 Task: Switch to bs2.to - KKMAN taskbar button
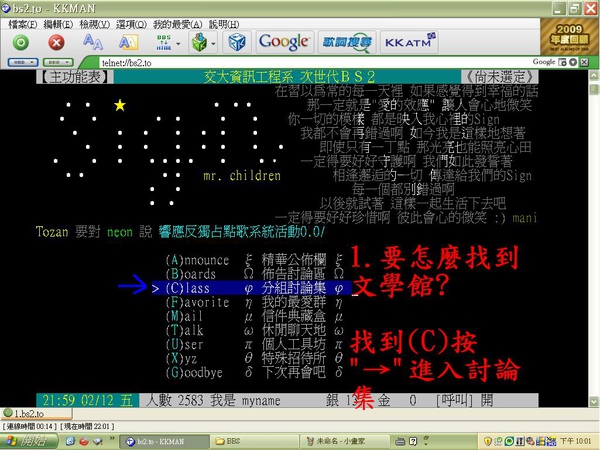click(x=164, y=442)
